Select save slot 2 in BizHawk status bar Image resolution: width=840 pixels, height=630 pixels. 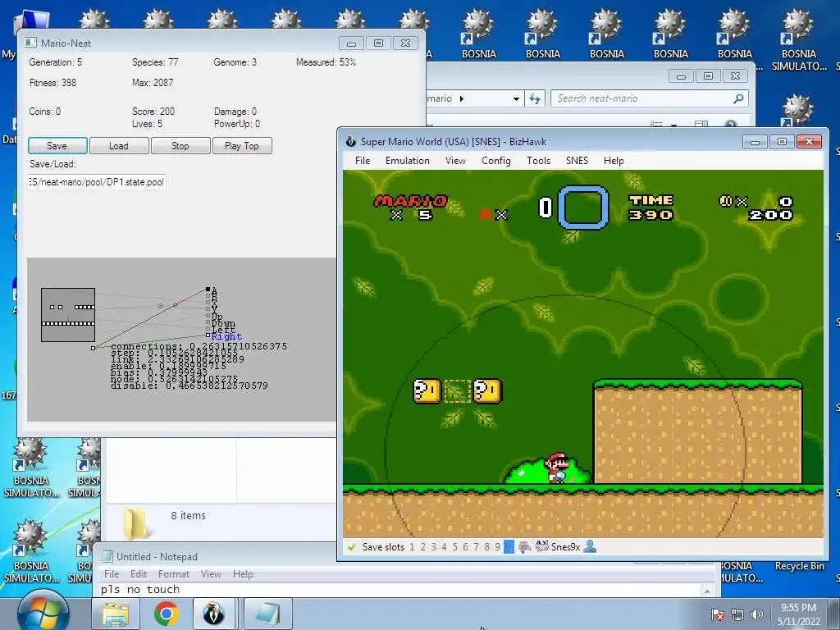click(422, 547)
